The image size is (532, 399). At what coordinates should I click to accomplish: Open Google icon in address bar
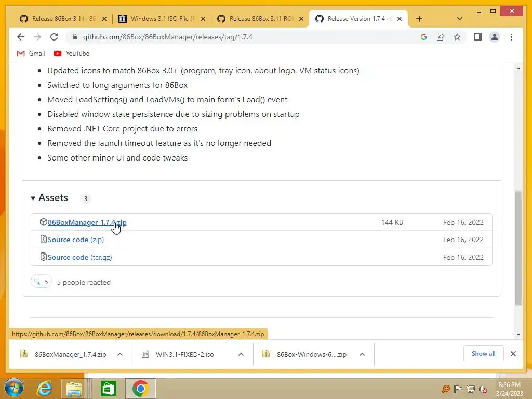tap(424, 37)
